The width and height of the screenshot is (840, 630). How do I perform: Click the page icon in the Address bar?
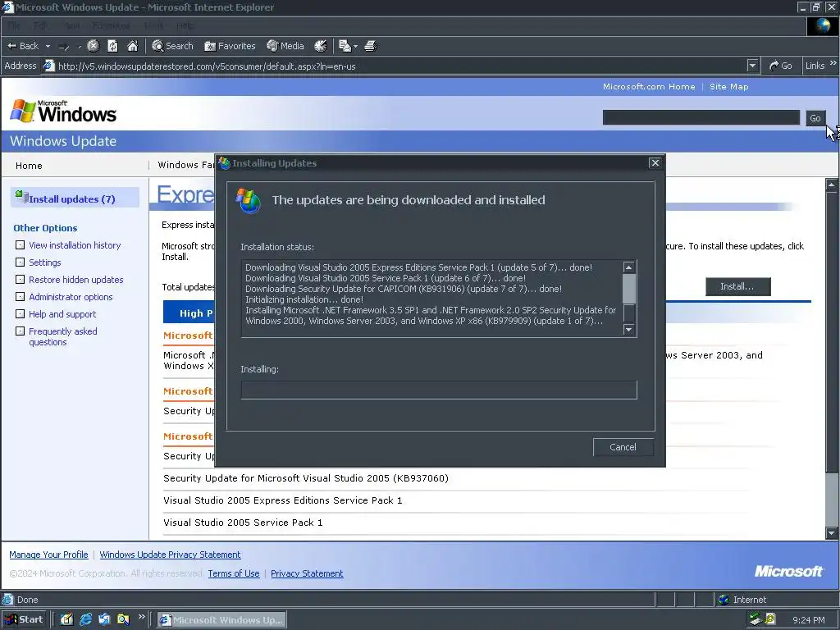48,66
